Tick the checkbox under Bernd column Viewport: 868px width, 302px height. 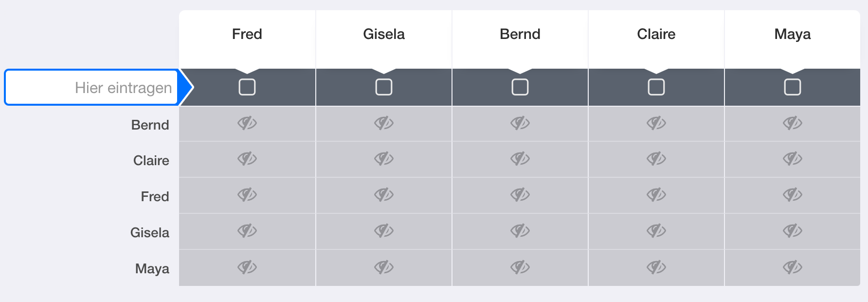[520, 87]
